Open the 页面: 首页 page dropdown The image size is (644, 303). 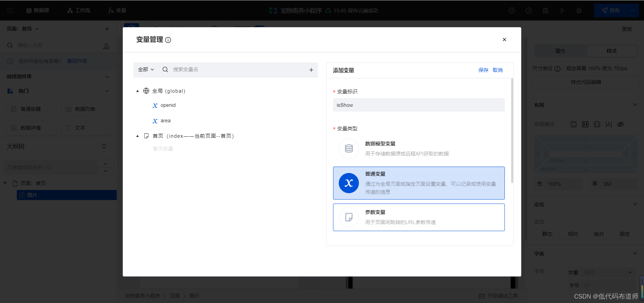[x=23, y=29]
